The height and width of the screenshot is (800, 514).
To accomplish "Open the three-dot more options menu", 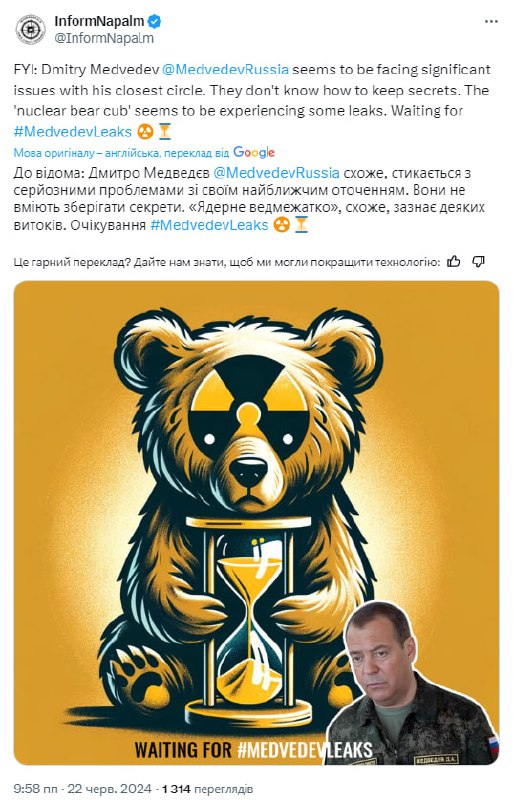I will (491, 21).
